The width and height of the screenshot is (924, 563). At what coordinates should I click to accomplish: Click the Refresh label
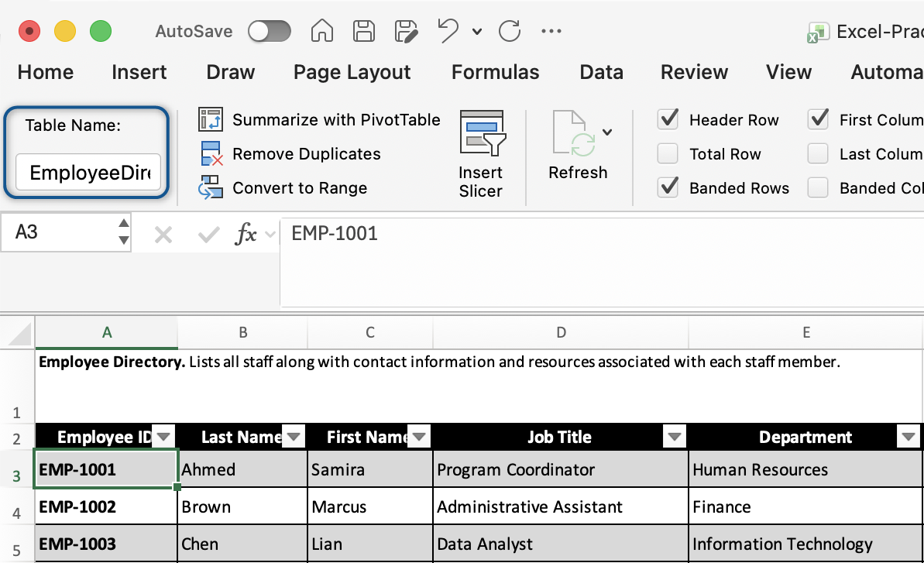pyautogui.click(x=578, y=172)
